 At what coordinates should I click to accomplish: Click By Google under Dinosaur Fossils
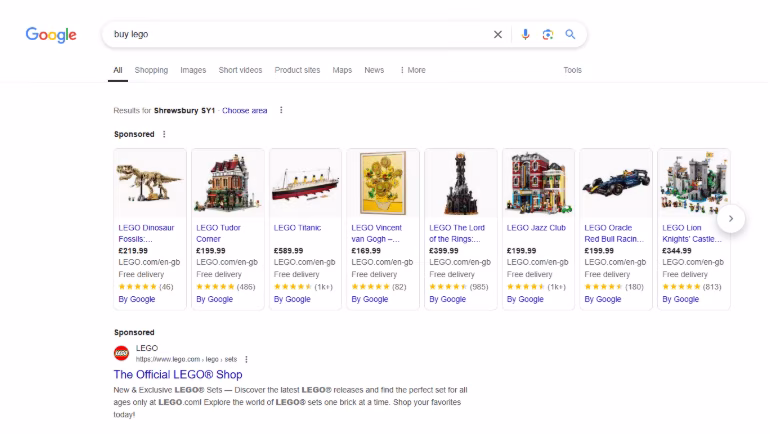pyautogui.click(x=137, y=299)
